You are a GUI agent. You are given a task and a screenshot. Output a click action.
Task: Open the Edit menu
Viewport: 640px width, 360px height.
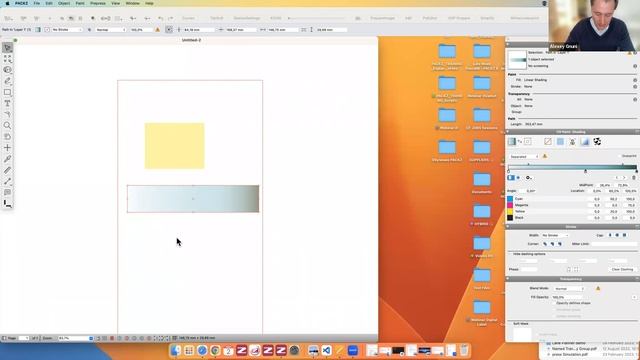click(49, 3)
